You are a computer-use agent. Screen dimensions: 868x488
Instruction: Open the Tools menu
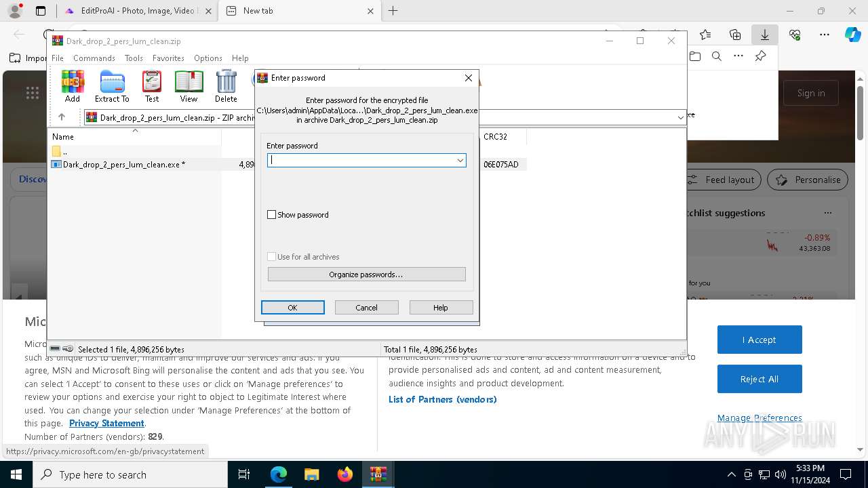(134, 58)
